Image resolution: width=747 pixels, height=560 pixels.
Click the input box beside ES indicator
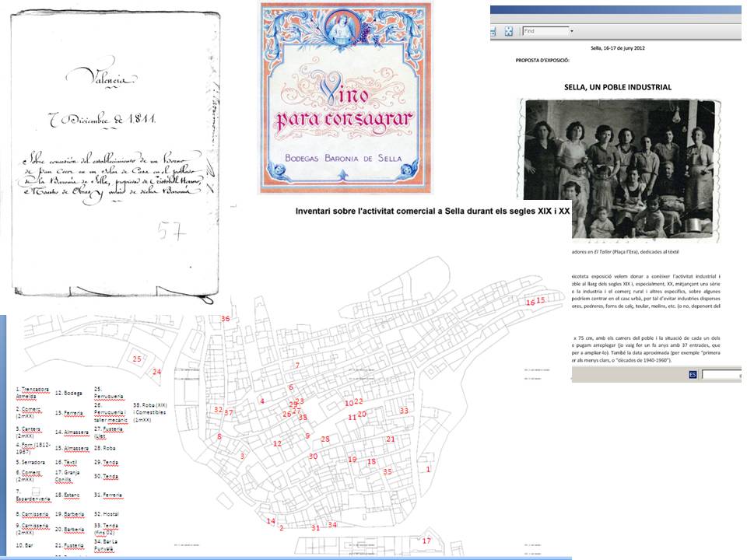pyautogui.click(x=721, y=375)
